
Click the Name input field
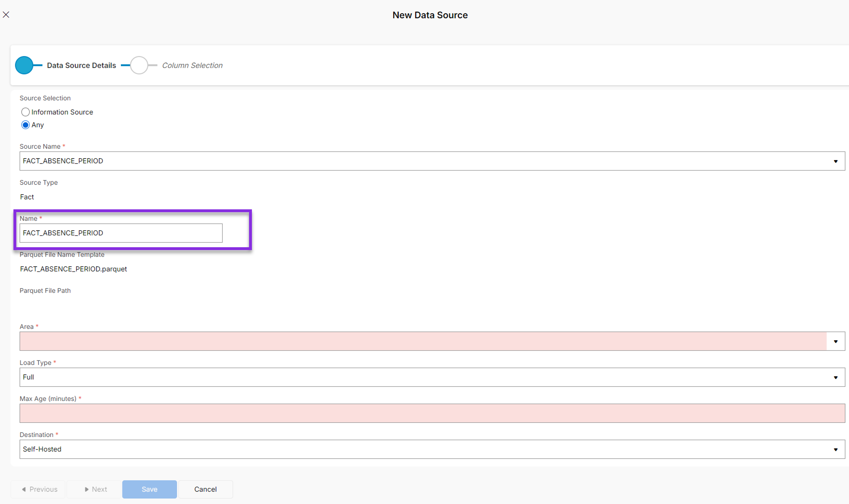click(x=121, y=233)
